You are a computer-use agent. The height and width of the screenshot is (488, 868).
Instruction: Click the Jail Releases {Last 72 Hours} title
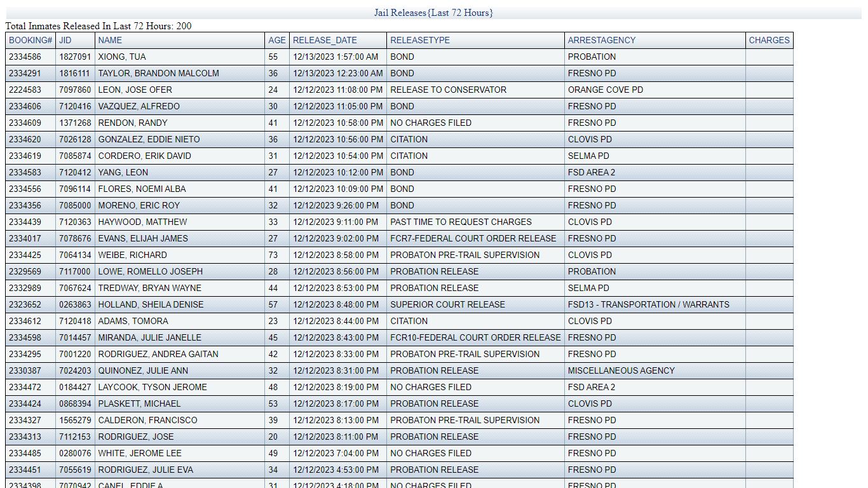(433, 13)
